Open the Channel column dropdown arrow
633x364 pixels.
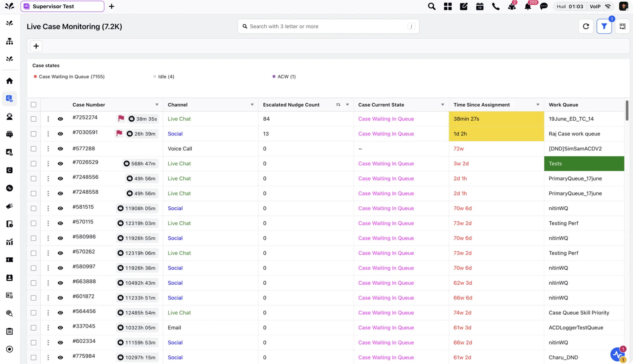pos(252,105)
